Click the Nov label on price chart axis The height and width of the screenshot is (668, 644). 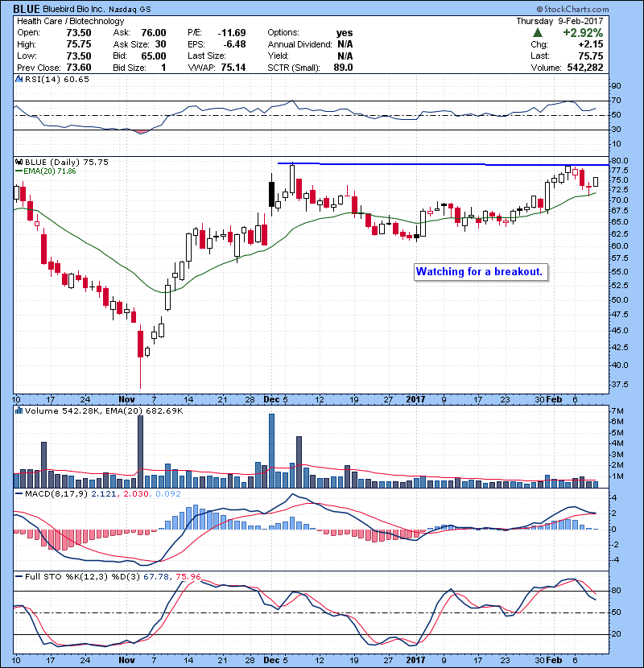tap(126, 399)
